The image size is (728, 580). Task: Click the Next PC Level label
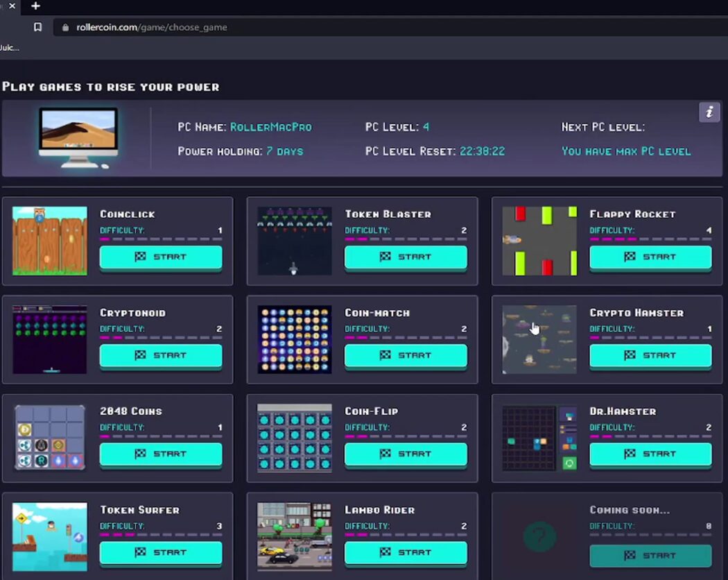tap(603, 127)
